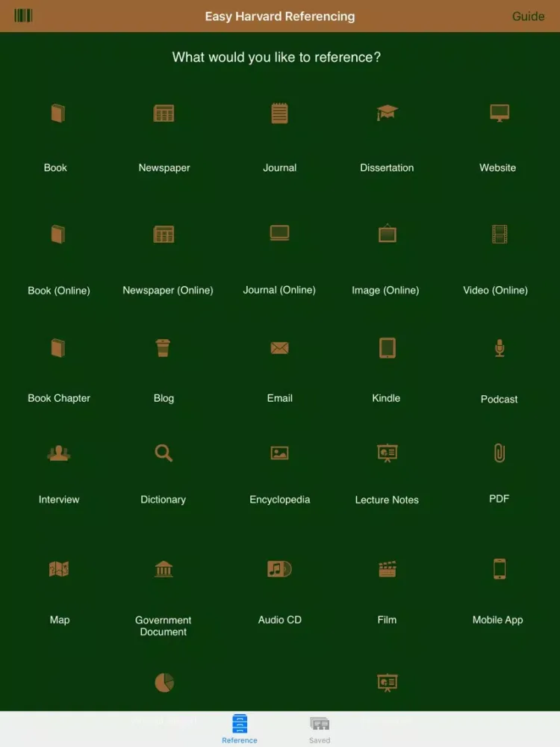The width and height of the screenshot is (560, 747).
Task: Pick the Blog coffee cup icon
Action: click(163, 348)
